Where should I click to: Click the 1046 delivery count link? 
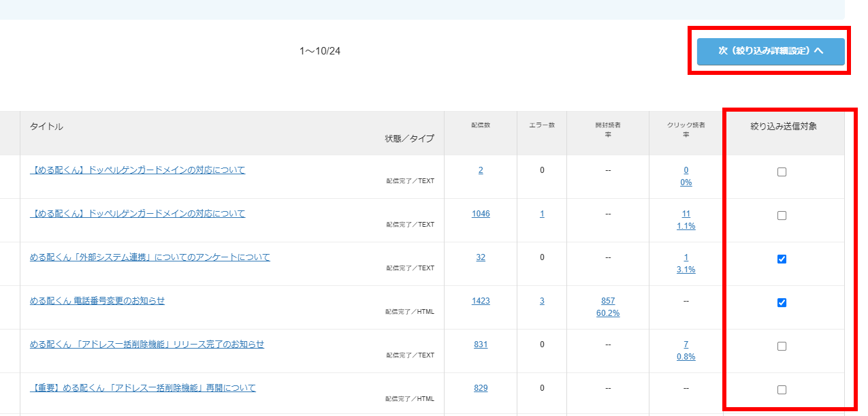tap(481, 214)
